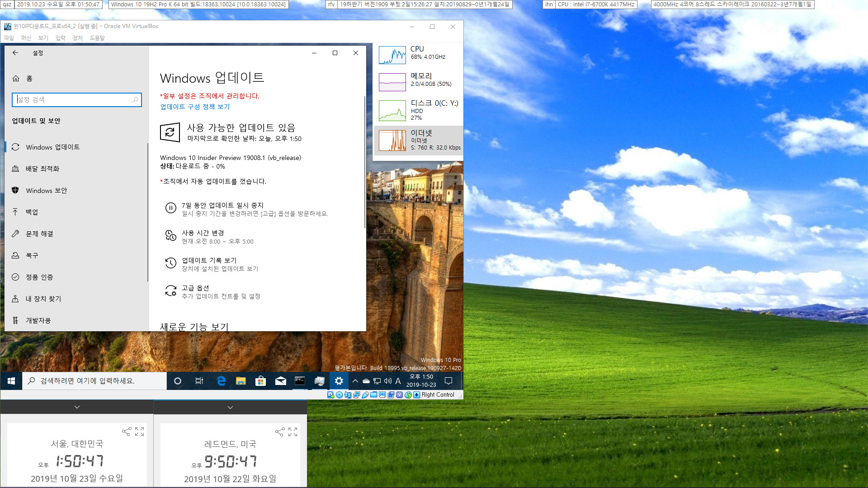Open File Explorer from taskbar

[241, 381]
